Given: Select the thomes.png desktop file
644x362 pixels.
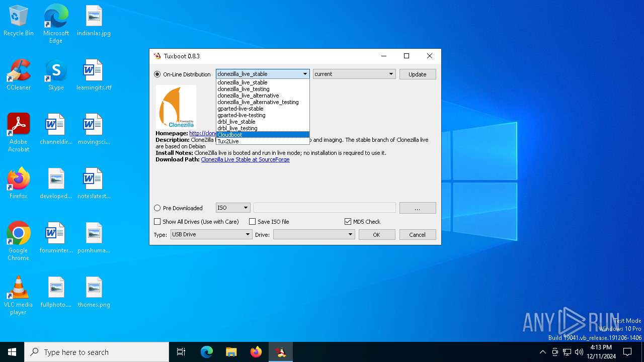Looking at the screenshot, I should (94, 293).
